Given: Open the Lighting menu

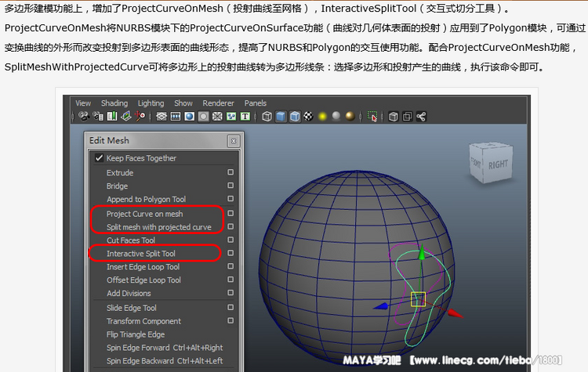Looking at the screenshot, I should [x=151, y=103].
